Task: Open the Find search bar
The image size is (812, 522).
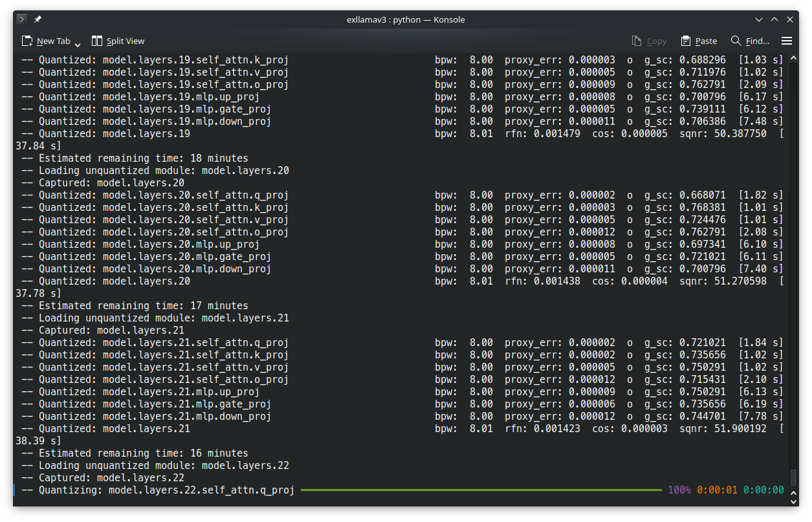Action: [x=750, y=41]
